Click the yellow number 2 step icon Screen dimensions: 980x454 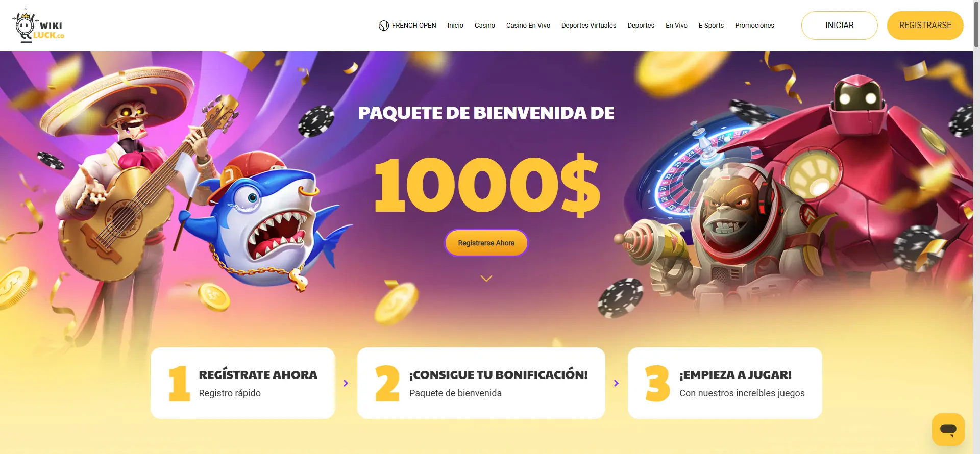coord(387,383)
